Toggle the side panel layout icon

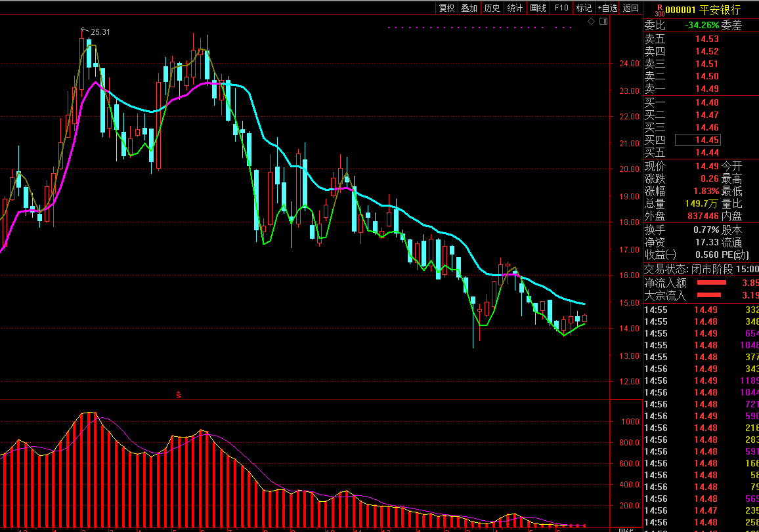603,22
